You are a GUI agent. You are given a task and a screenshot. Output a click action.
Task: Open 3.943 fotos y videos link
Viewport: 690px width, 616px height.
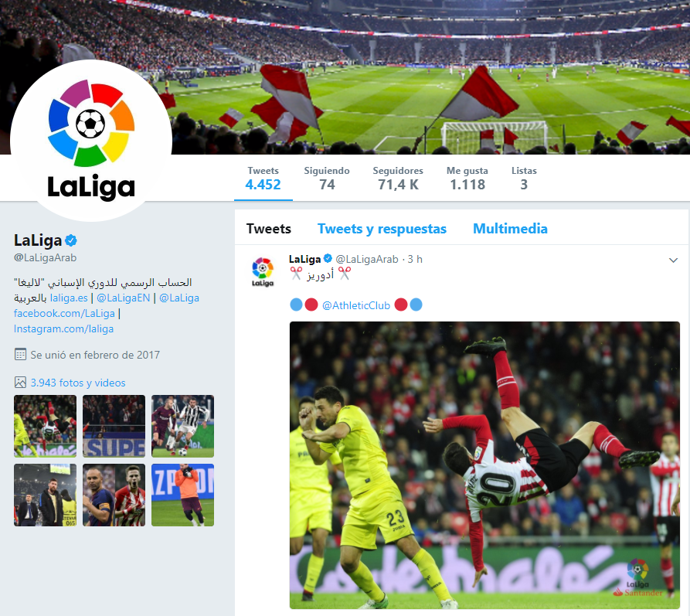coord(78,383)
